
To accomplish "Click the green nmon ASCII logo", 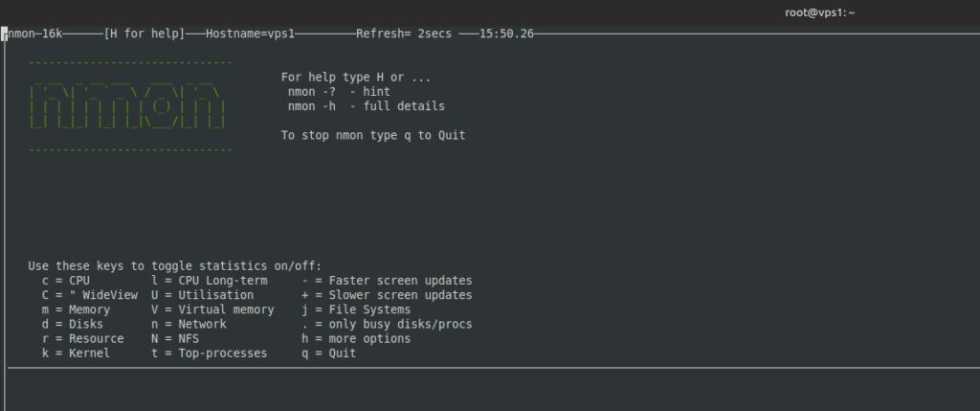I will click(128, 105).
